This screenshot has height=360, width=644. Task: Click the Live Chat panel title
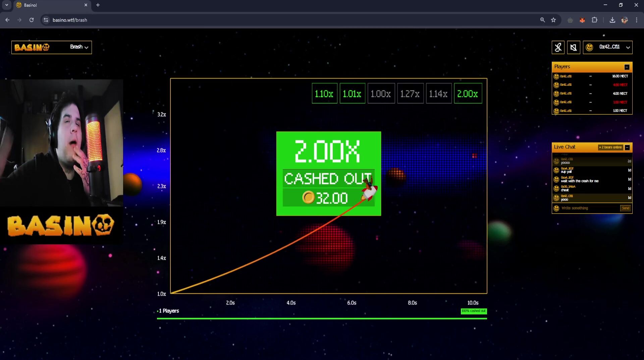point(565,147)
